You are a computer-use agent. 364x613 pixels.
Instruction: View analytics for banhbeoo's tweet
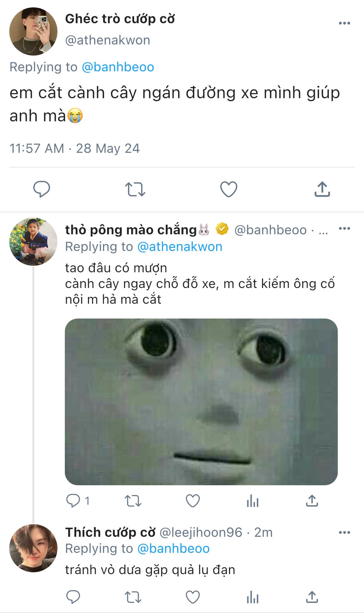252,501
